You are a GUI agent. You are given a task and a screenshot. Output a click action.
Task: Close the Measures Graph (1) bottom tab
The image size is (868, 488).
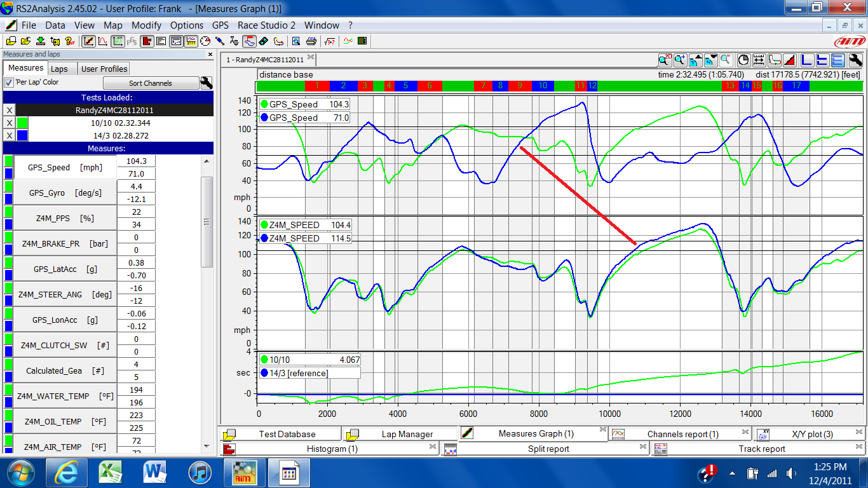pyautogui.click(x=602, y=430)
